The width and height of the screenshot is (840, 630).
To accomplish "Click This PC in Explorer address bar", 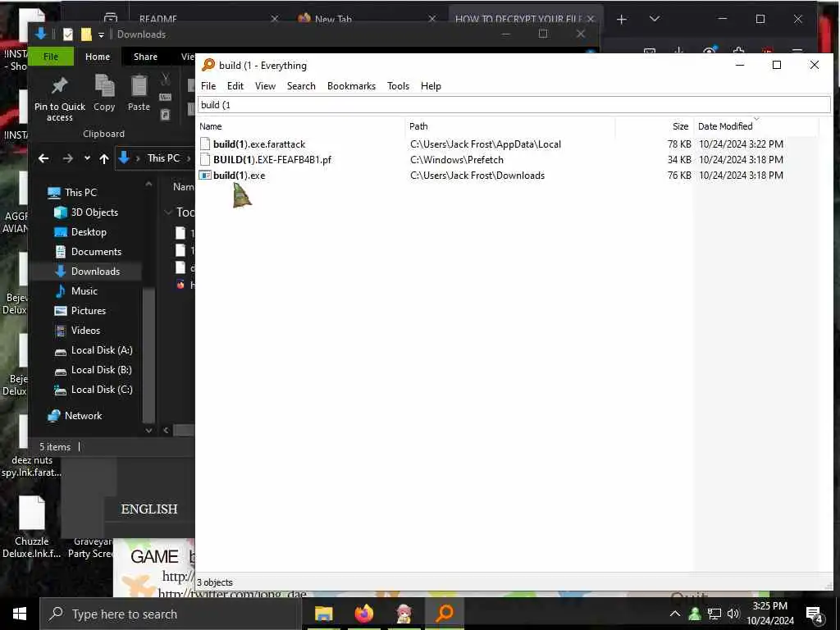I will coord(163,158).
